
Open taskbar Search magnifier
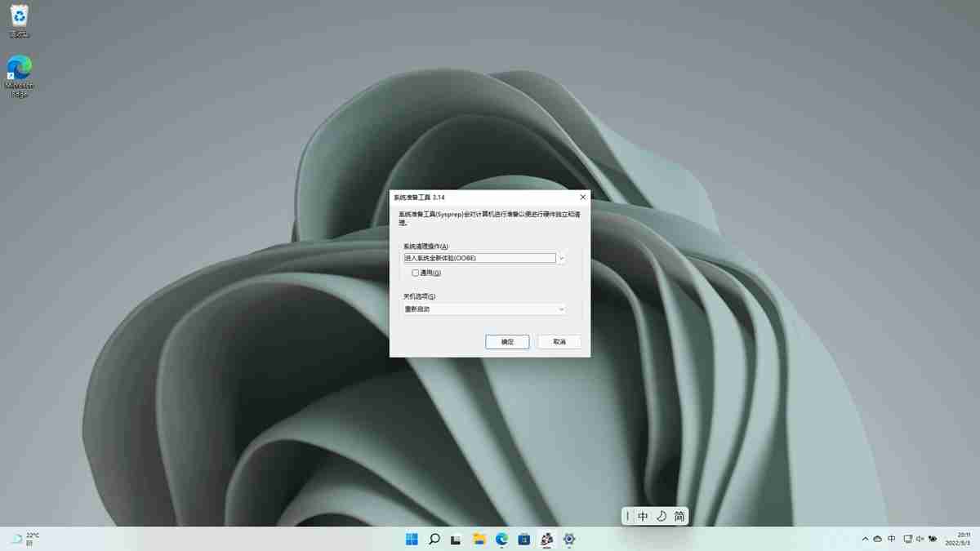click(x=434, y=539)
